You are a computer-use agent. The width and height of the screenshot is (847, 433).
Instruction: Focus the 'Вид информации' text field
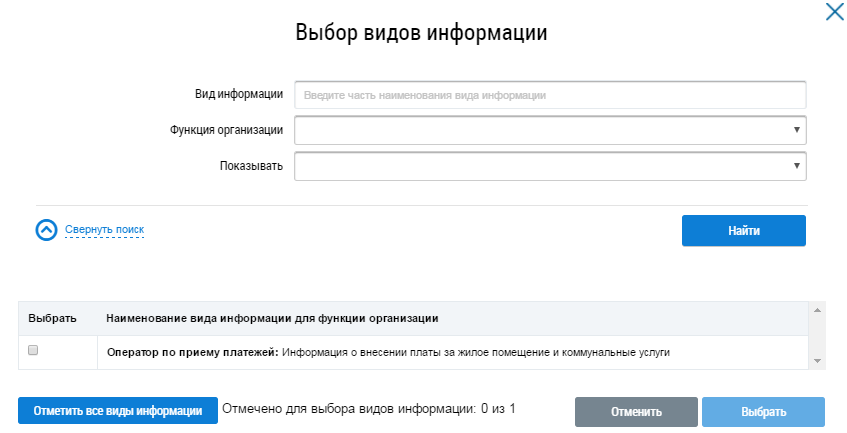pyautogui.click(x=550, y=95)
